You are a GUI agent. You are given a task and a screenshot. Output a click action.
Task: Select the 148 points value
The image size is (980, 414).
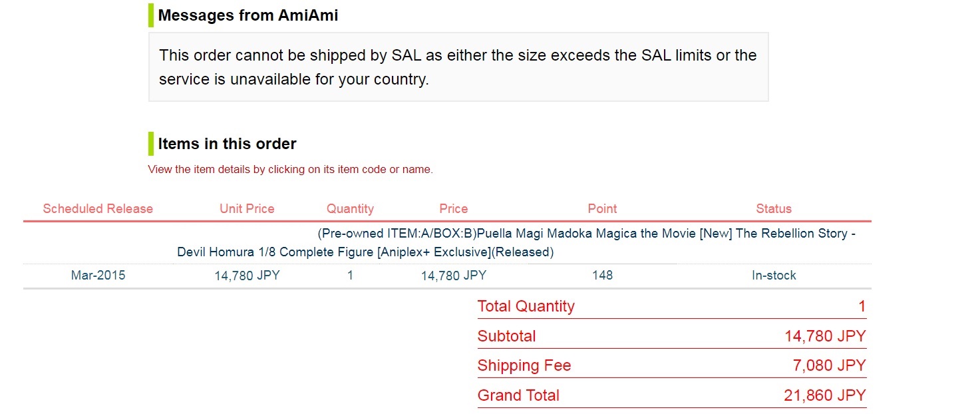tap(602, 276)
